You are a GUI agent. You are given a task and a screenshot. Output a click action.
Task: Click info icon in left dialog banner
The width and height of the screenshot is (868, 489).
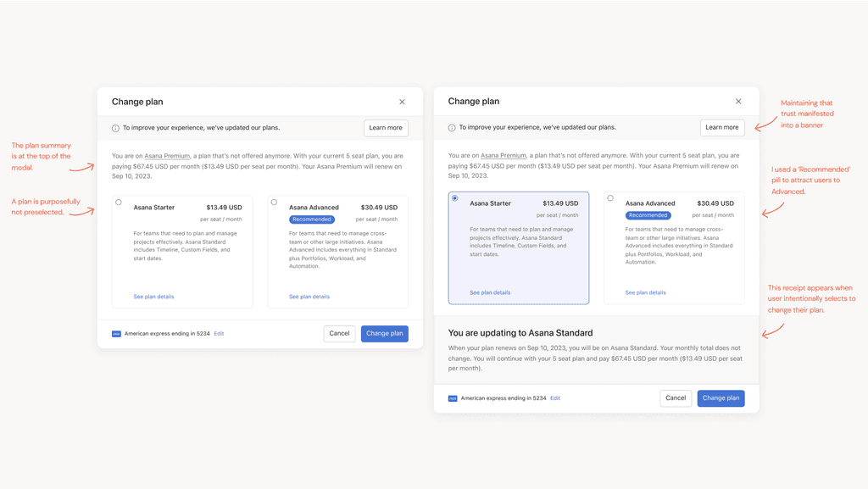[115, 128]
